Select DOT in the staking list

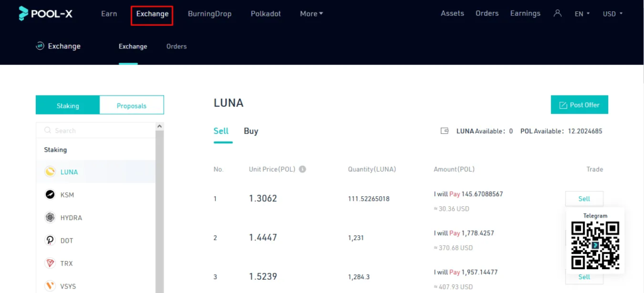(x=96, y=240)
